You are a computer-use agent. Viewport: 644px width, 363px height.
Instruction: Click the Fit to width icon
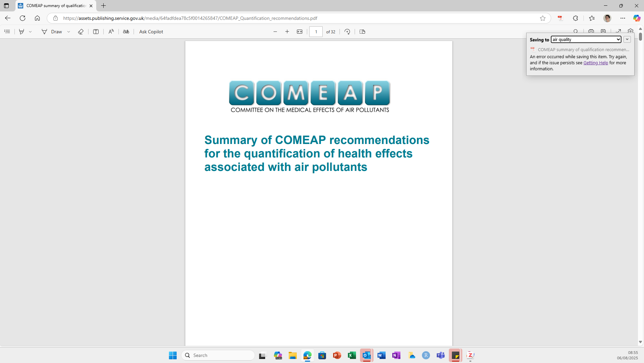tap(299, 32)
